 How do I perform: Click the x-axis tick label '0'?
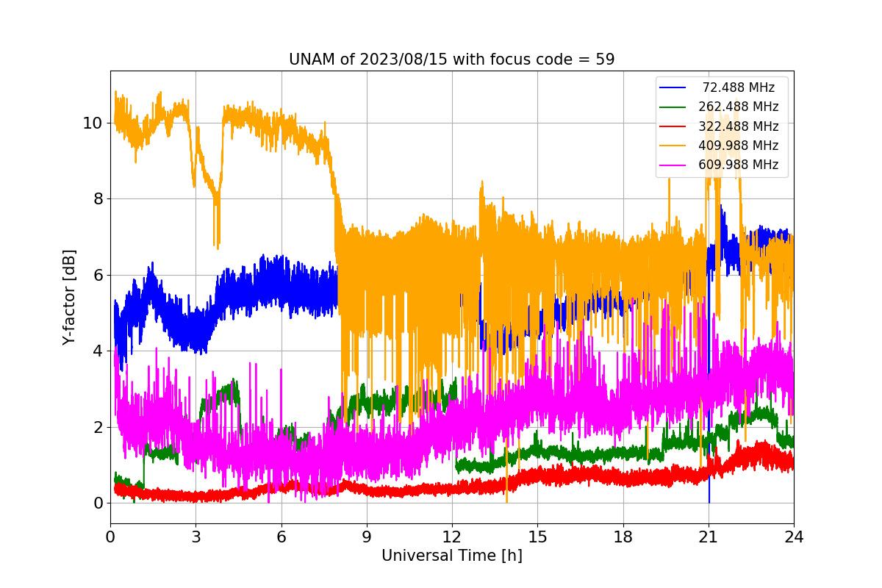(x=110, y=537)
